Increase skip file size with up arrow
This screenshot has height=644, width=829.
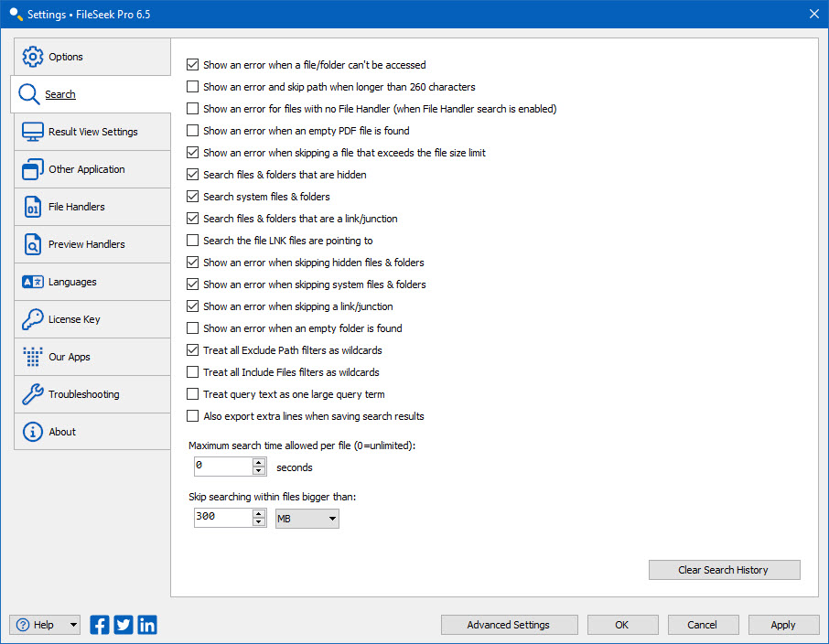coord(259,513)
